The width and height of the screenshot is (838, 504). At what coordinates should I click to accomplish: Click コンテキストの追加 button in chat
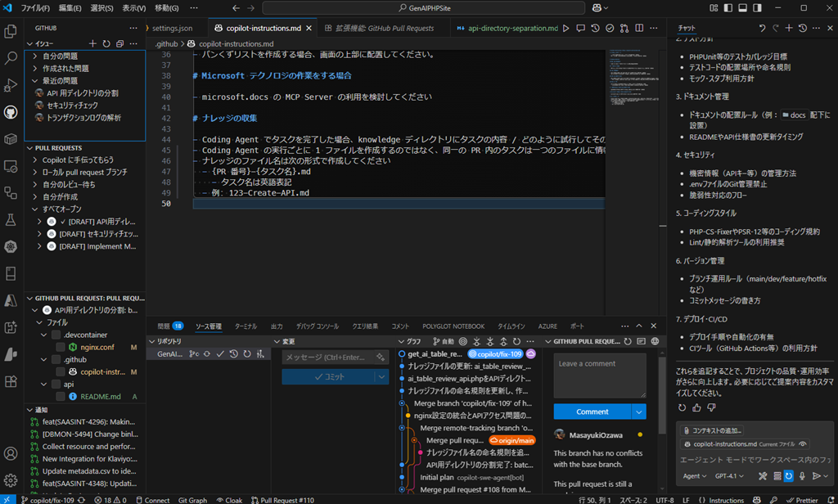(713, 430)
